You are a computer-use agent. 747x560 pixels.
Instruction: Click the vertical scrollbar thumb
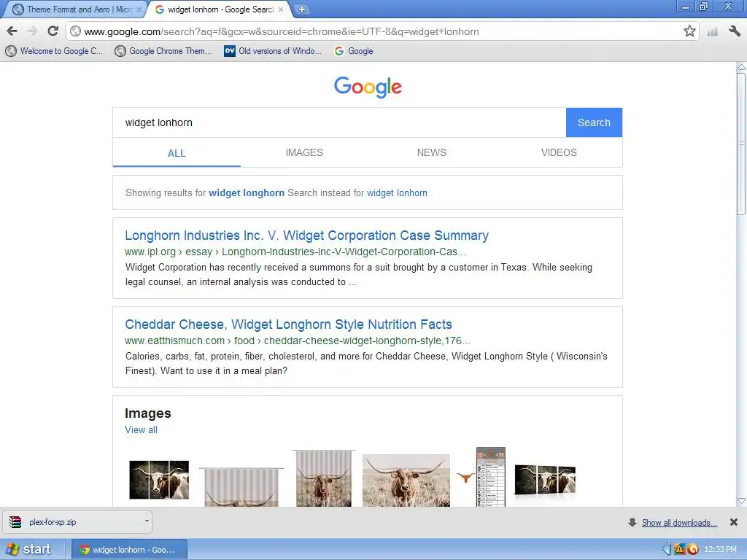(741, 144)
